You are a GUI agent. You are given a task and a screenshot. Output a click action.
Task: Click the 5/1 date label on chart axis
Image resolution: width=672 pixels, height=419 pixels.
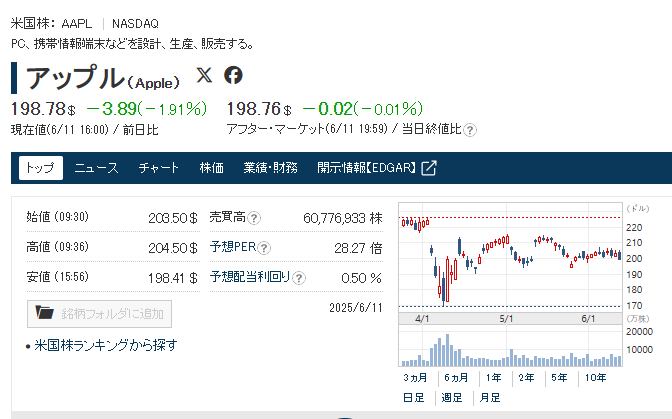[506, 319]
